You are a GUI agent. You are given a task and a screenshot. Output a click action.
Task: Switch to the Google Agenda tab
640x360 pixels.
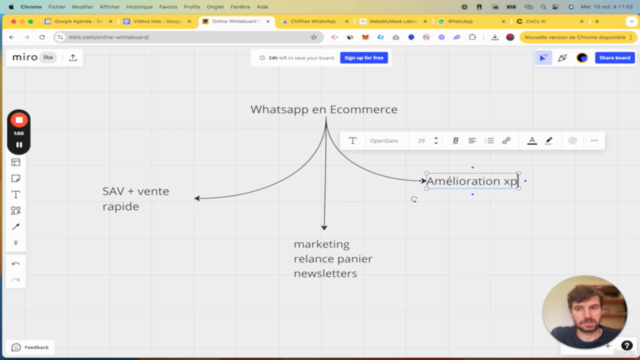[x=78, y=21]
